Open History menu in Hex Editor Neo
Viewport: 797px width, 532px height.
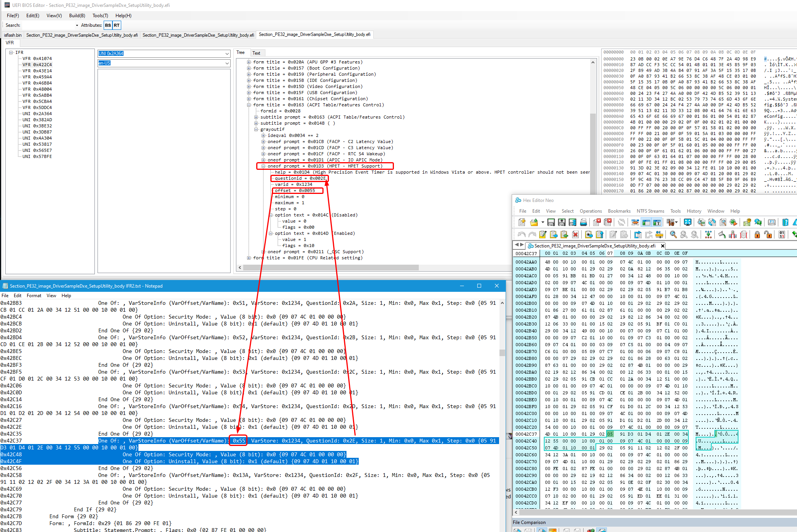(694, 211)
